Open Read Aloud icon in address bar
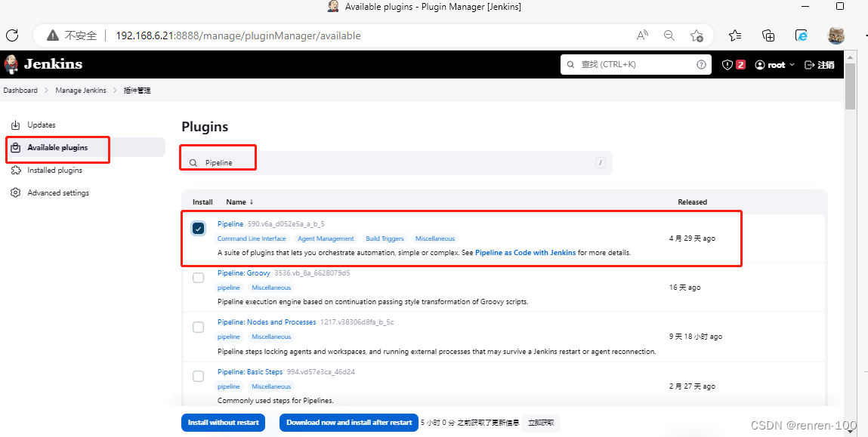The height and width of the screenshot is (437, 868). coord(642,35)
